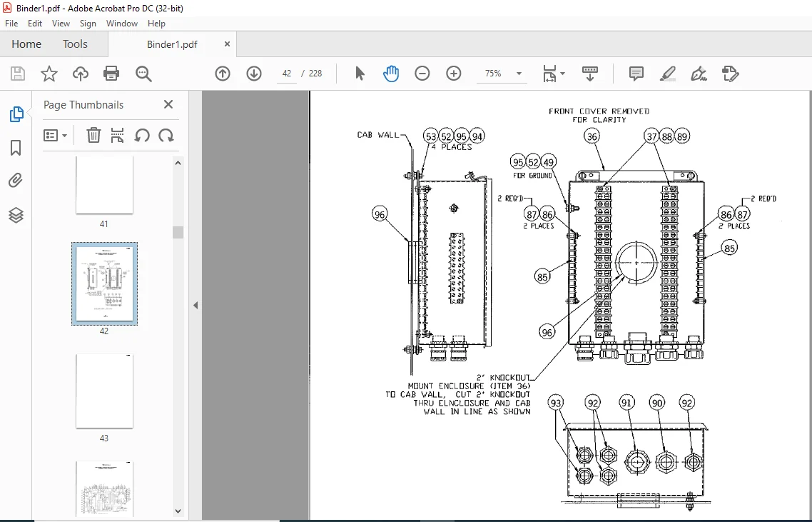The height and width of the screenshot is (522, 812).
Task: Click the Fit Width page icon
Action: [x=549, y=74]
